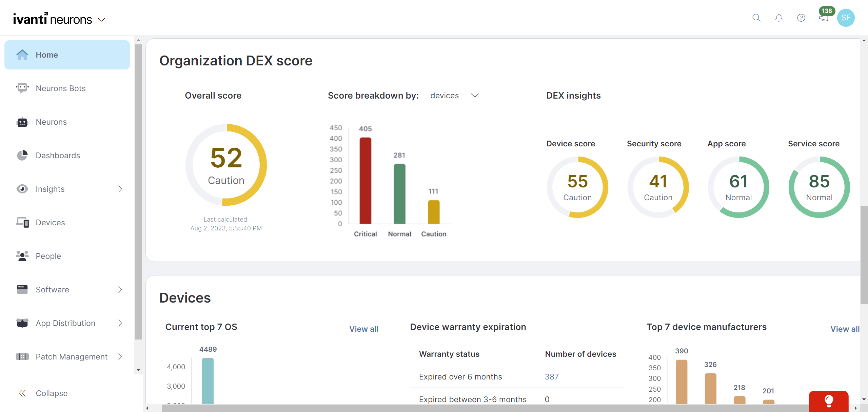Screen dimensions: 868x412
Task: Open the Score breakdown by devices dropdown
Action: tap(454, 96)
